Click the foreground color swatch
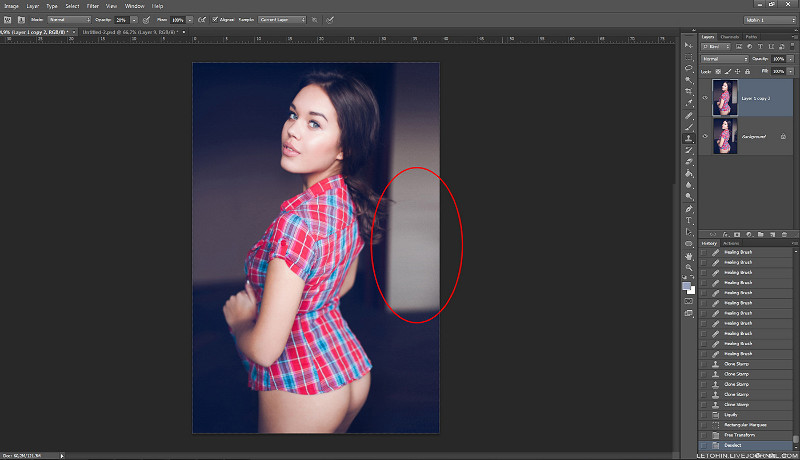This screenshot has width=800, height=460. pyautogui.click(x=686, y=285)
